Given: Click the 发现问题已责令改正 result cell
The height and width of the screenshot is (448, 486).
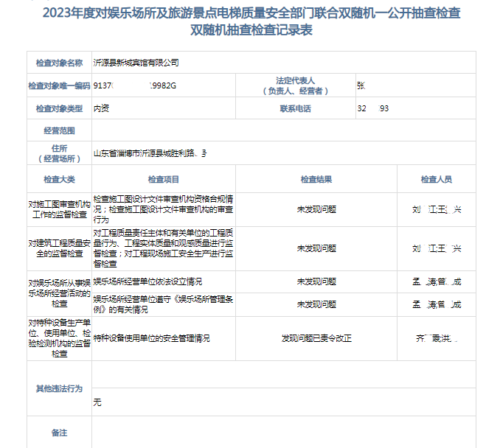Looking at the screenshot, I should coord(316,338).
